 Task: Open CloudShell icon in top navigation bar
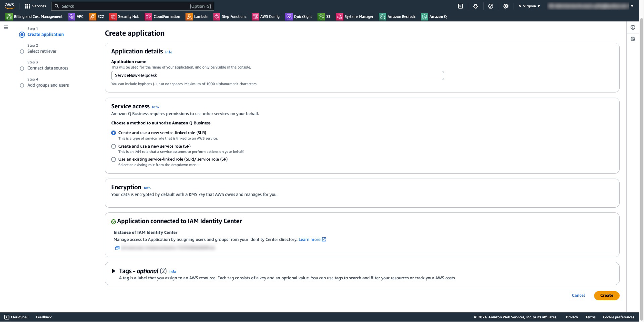tap(460, 6)
